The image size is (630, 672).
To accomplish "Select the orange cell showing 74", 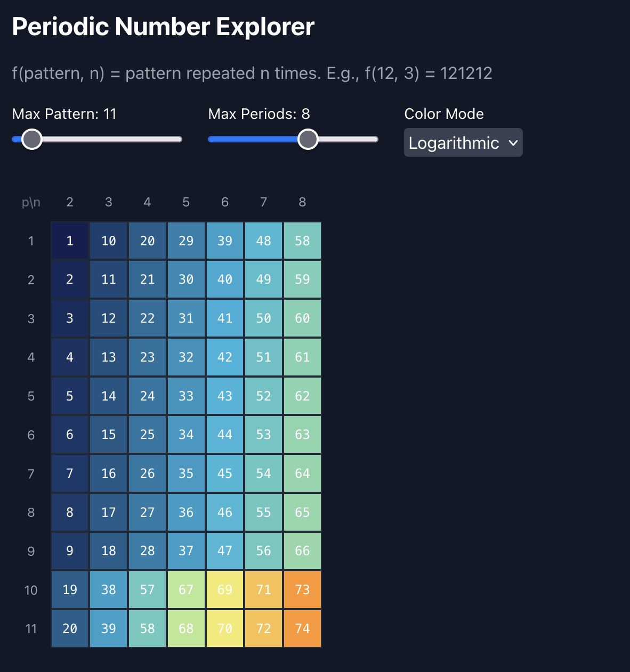I will point(302,629).
